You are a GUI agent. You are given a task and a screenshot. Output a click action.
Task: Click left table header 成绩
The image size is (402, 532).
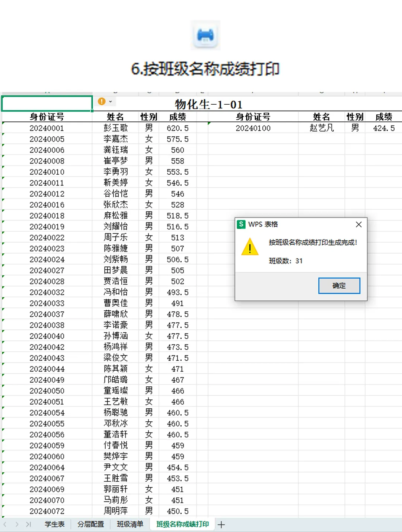(178, 117)
